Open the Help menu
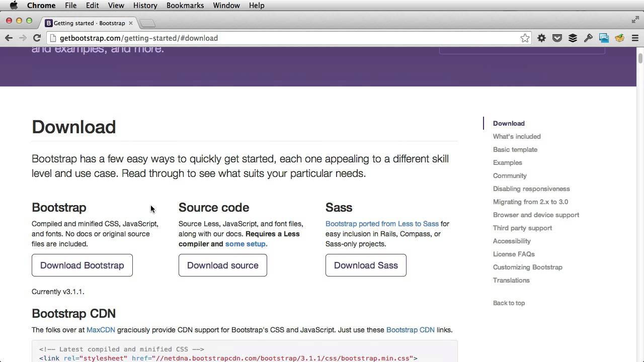 pyautogui.click(x=257, y=6)
